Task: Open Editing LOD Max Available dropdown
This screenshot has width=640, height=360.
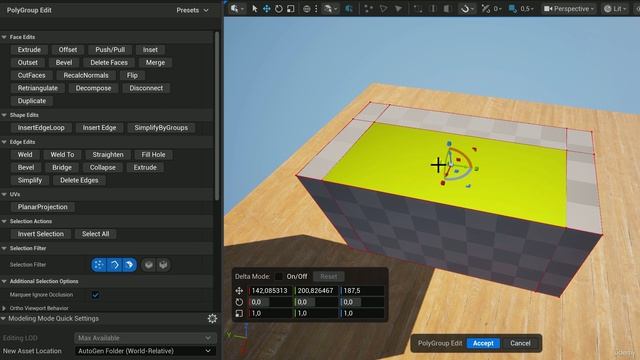Action: click(x=145, y=338)
